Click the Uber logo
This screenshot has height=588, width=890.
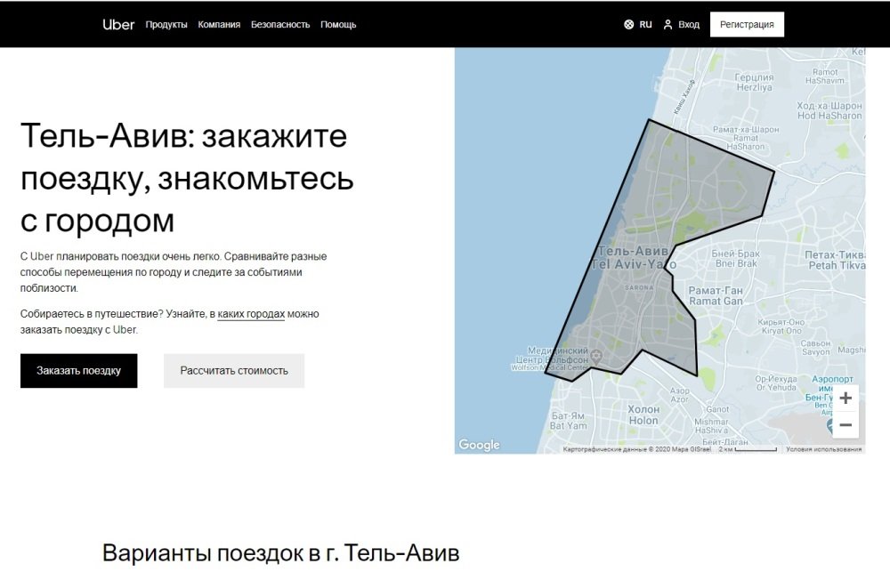pyautogui.click(x=118, y=24)
